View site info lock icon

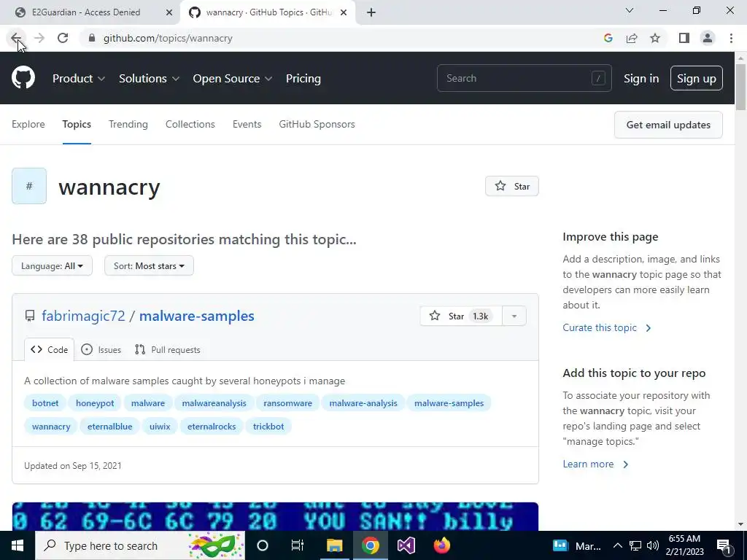pos(92,38)
